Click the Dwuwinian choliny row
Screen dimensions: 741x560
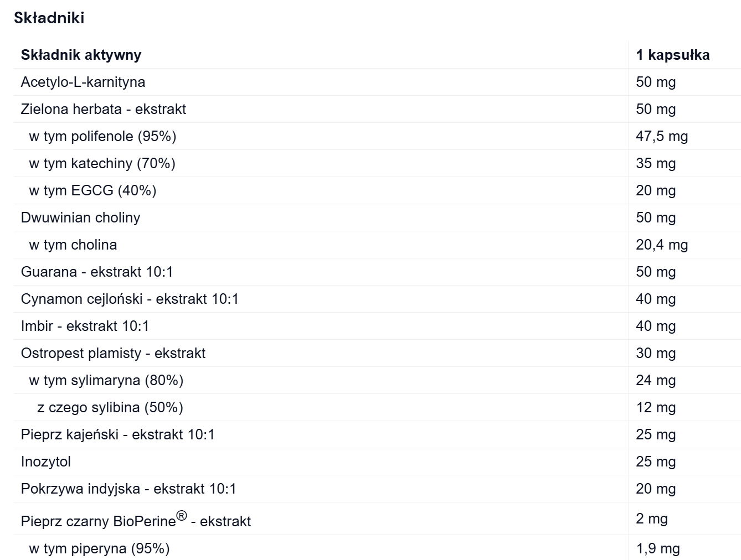tap(80, 217)
